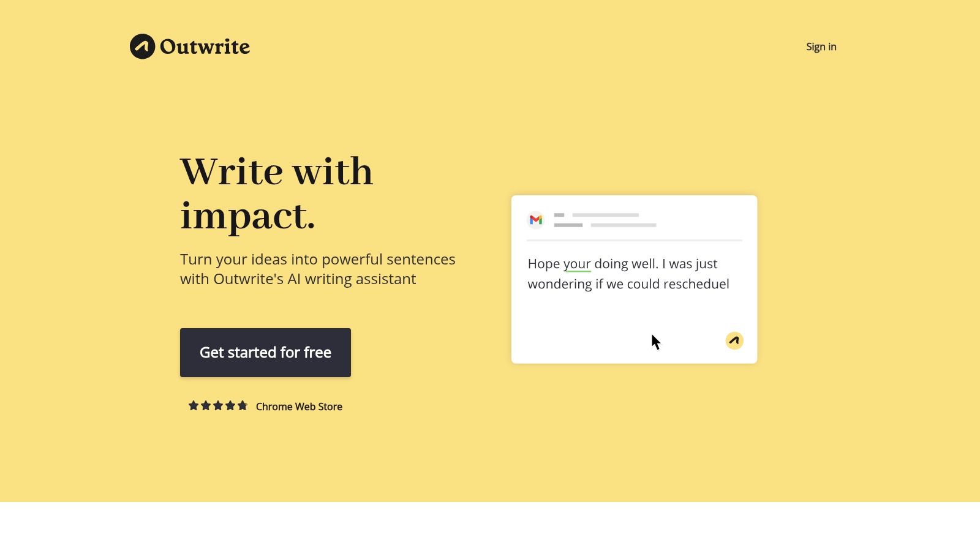Click the Gmail icon in the email card
Screen dimensions: 980x551
[536, 220]
